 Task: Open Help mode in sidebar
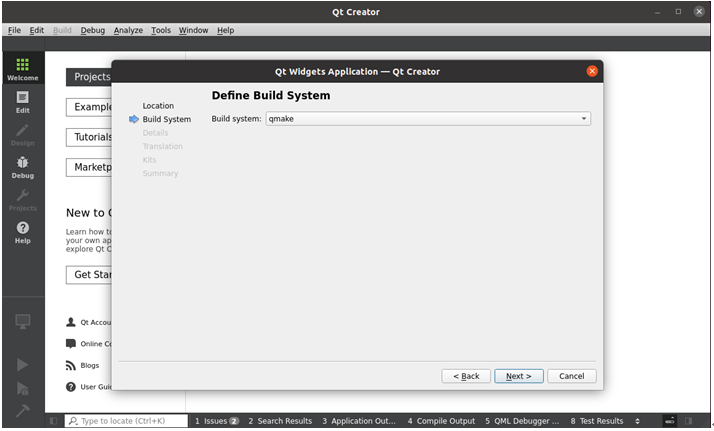[x=23, y=233]
